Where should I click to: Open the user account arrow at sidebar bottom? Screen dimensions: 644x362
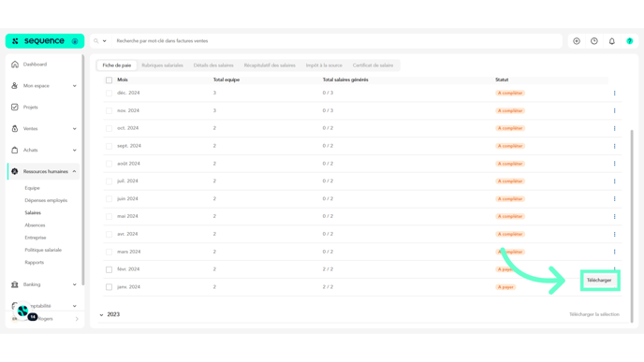tap(77, 319)
